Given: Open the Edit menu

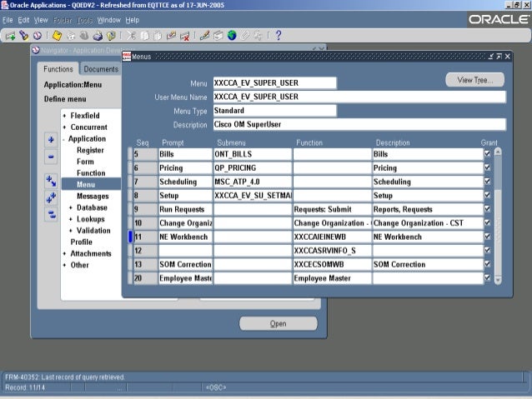Looking at the screenshot, I should 23,20.
